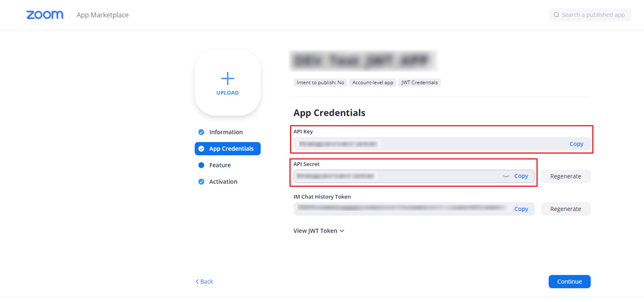Click the Information checkmark icon
This screenshot has width=644, height=302.
[201, 132]
